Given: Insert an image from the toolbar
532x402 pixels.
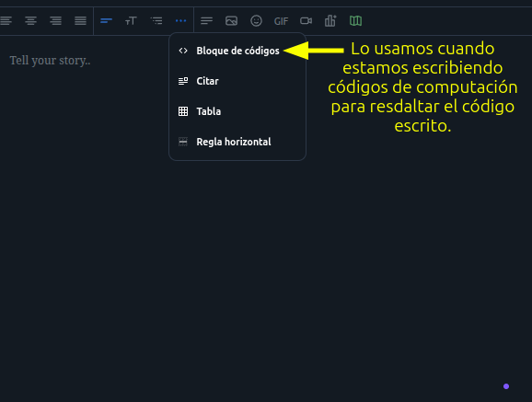Looking at the screenshot, I should tap(231, 21).
